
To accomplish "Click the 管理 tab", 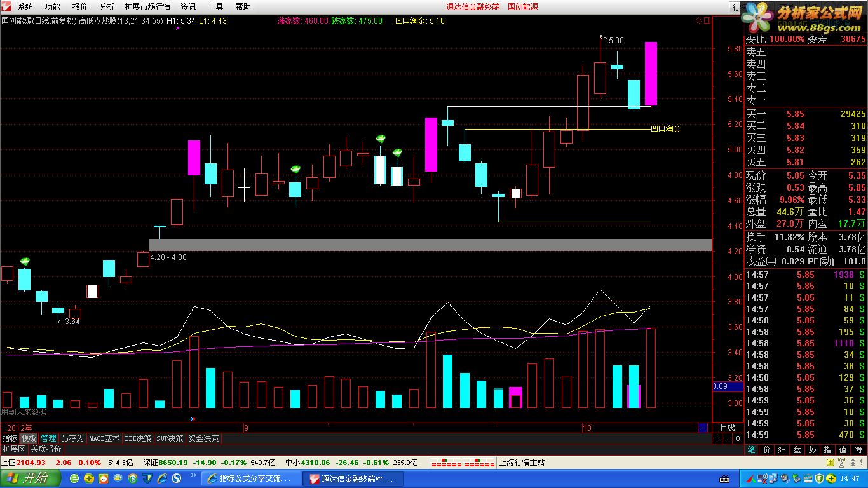I will pyautogui.click(x=48, y=438).
